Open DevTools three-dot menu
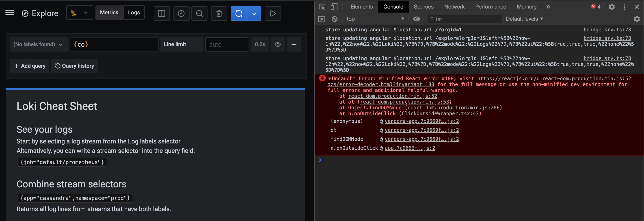 [624, 7]
